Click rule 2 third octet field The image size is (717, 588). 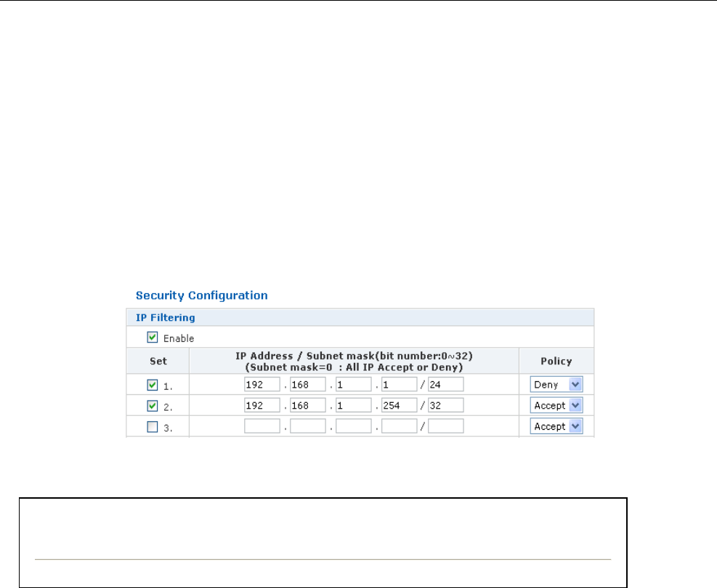point(354,405)
